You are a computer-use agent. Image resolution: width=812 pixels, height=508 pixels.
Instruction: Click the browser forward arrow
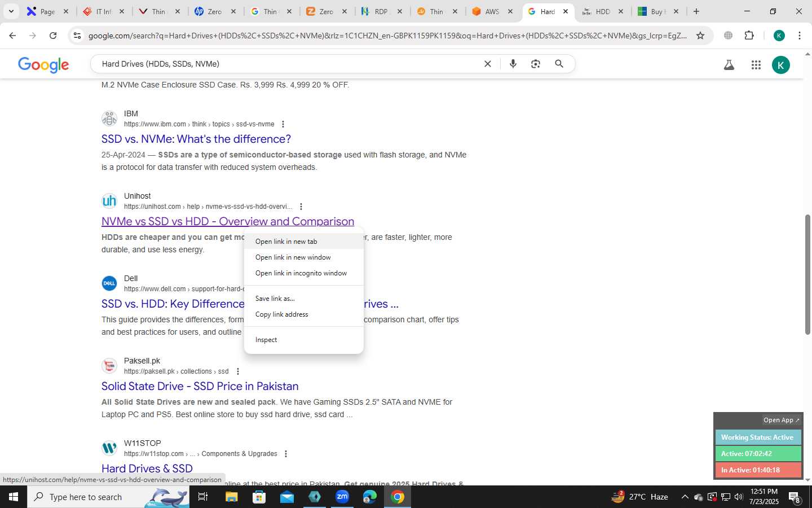[33, 36]
